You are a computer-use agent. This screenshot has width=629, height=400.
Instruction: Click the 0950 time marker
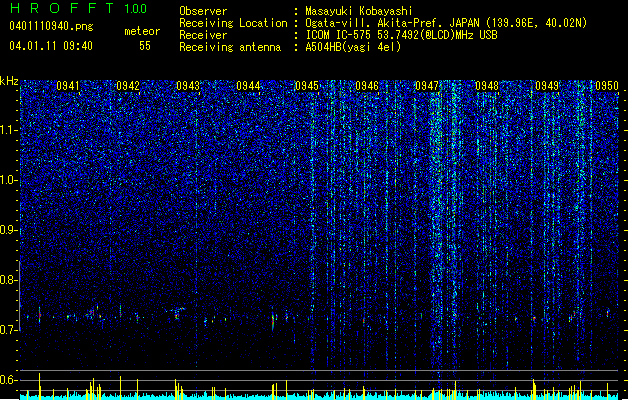[607, 86]
